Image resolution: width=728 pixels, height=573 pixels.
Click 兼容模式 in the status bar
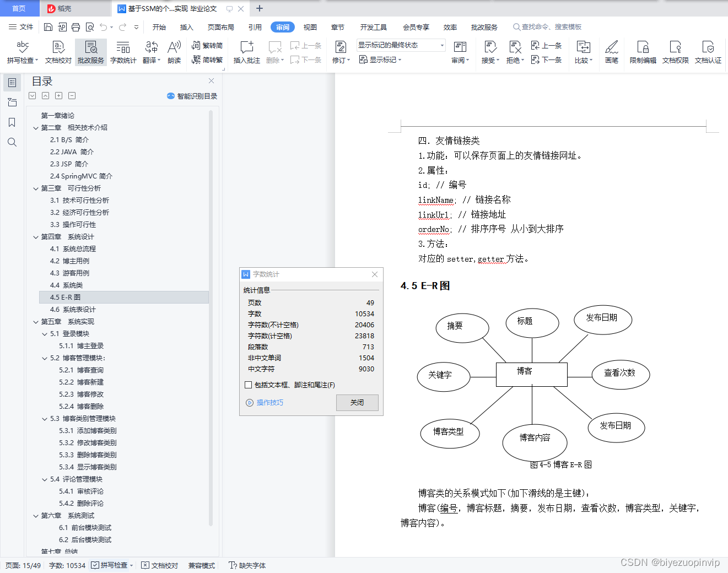(202, 565)
